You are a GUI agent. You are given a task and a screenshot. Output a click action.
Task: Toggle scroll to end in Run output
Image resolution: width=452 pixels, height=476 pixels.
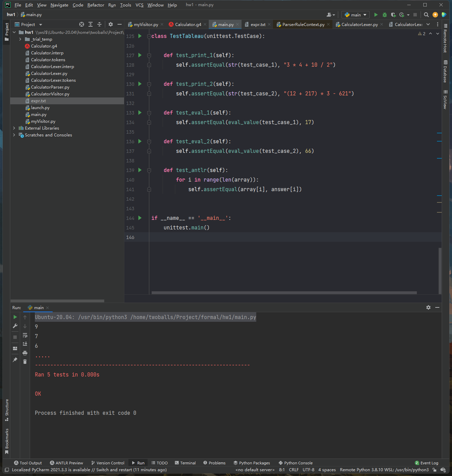(25, 344)
